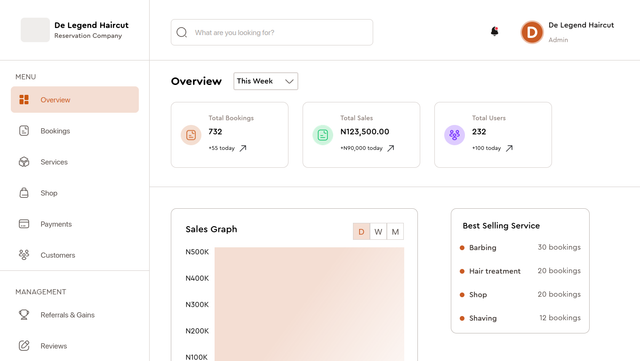Image resolution: width=640 pixels, height=361 pixels.
Task: Click the Payments card icon in sidebar
Action: (x=24, y=224)
